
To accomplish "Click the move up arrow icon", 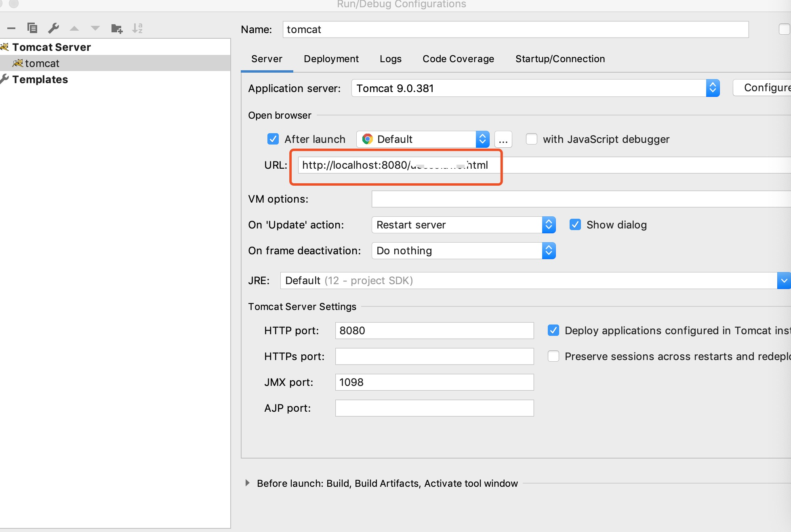I will (74, 28).
